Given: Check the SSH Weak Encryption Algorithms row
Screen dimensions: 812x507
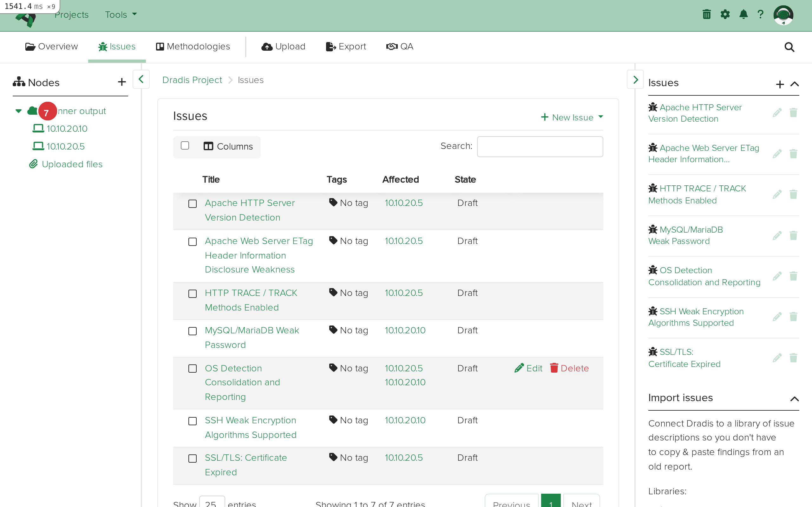Looking at the screenshot, I should 193,421.
